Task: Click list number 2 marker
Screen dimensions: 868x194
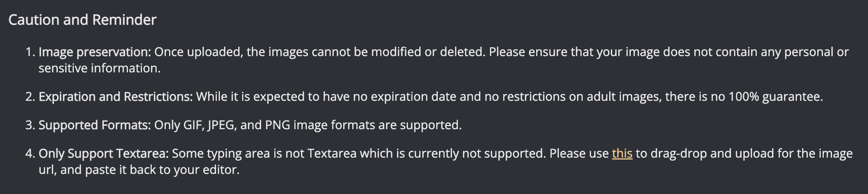Action: [30, 97]
